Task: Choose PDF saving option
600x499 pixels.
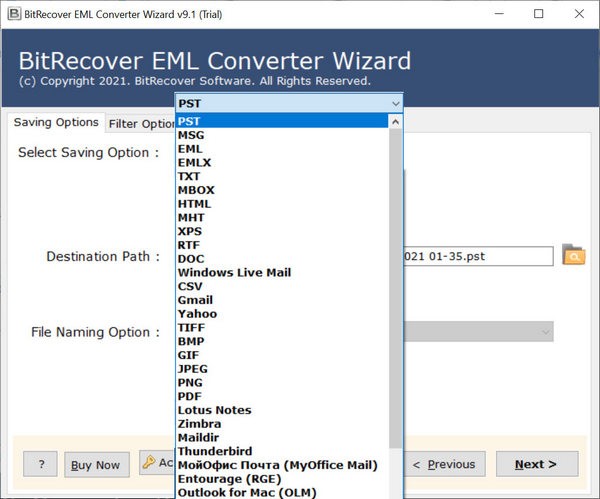Action: [x=282, y=397]
